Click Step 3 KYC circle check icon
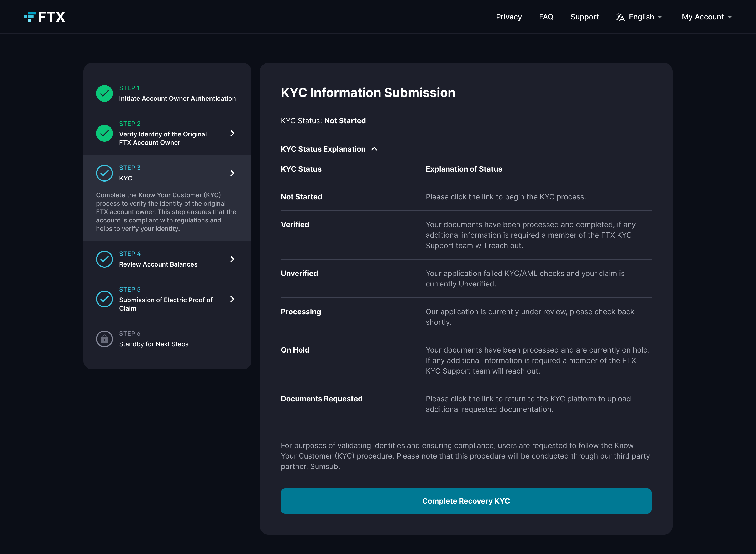The height and width of the screenshot is (554, 756). pyautogui.click(x=104, y=173)
